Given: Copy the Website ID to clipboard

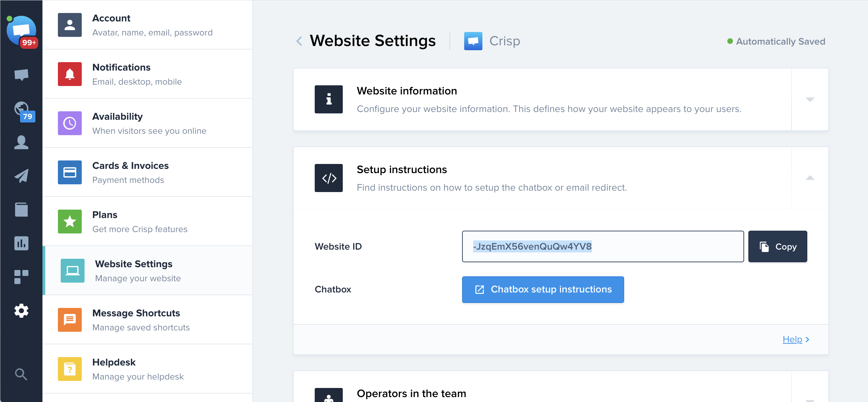Looking at the screenshot, I should point(778,246).
